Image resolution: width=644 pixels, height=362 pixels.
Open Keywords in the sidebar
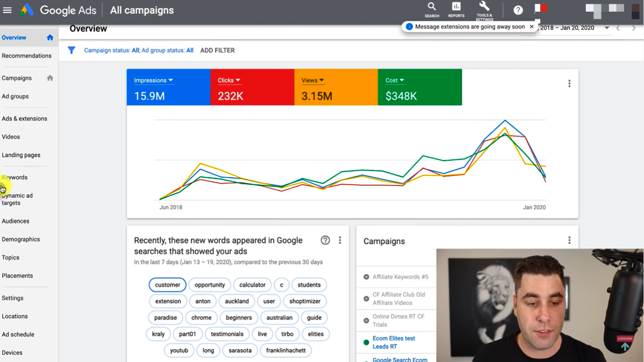tap(15, 178)
